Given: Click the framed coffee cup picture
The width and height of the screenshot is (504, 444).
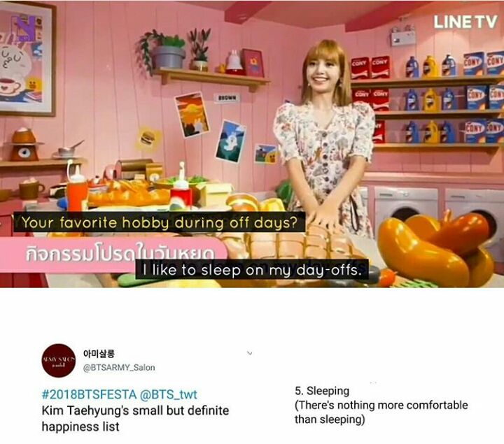Looking at the screenshot, I should tap(27, 59).
